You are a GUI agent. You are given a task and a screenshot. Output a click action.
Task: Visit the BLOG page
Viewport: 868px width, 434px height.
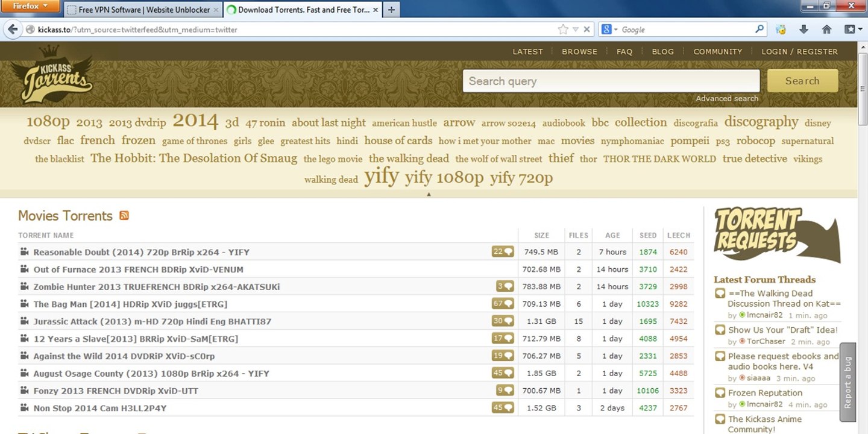click(x=662, y=52)
